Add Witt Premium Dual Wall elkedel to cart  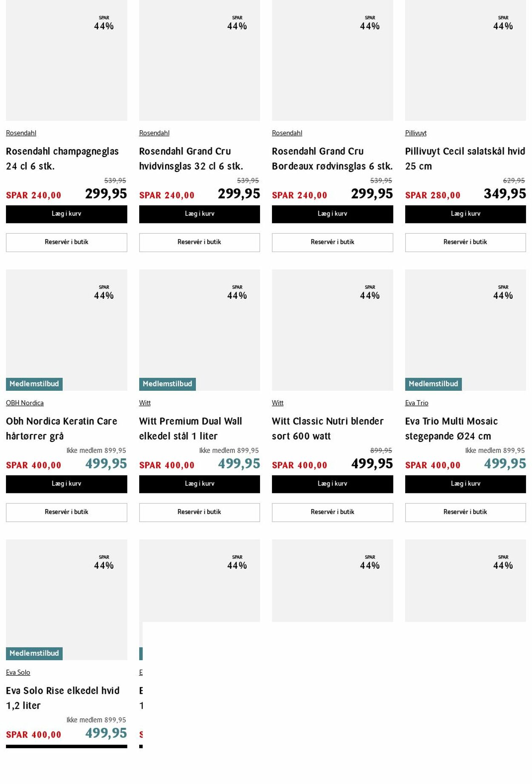[200, 484]
